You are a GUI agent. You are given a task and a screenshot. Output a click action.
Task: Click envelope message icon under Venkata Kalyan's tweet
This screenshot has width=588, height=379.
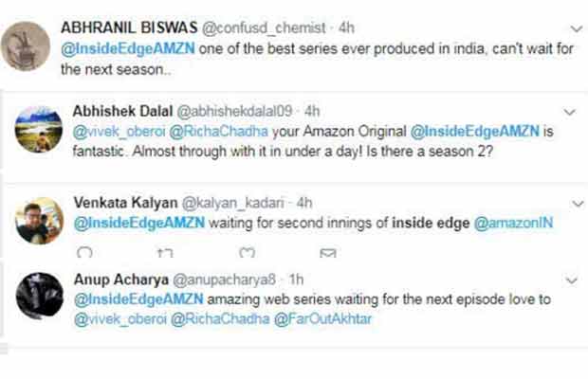coord(328,252)
